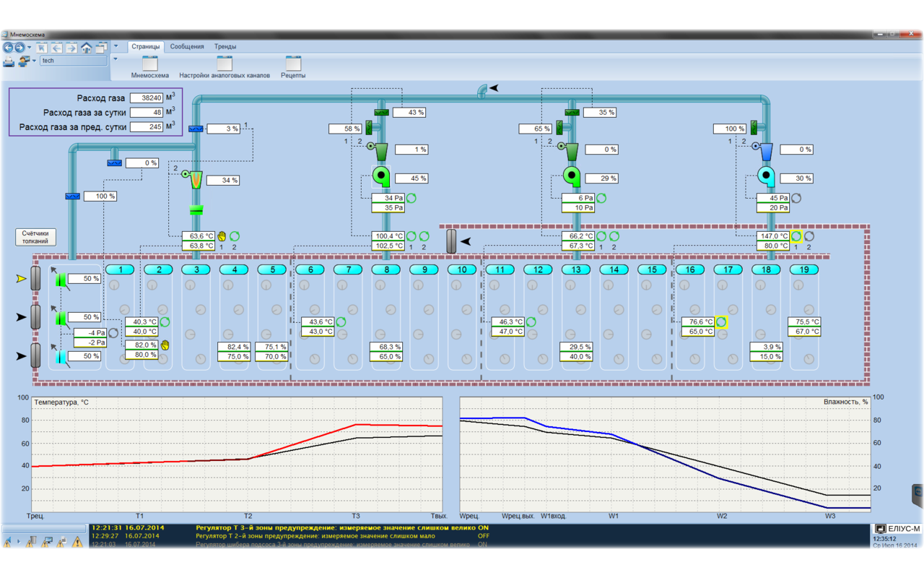Click the green damper icon showing 43 %
The width and height of the screenshot is (924, 578).
click(381, 112)
